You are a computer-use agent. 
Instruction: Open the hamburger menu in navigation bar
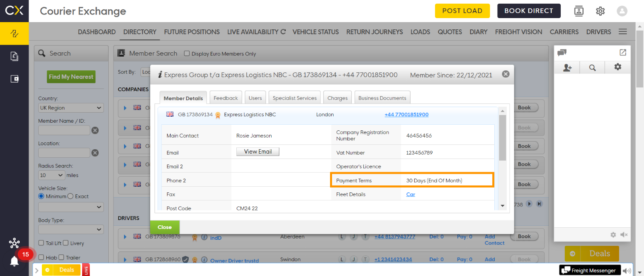(x=623, y=32)
